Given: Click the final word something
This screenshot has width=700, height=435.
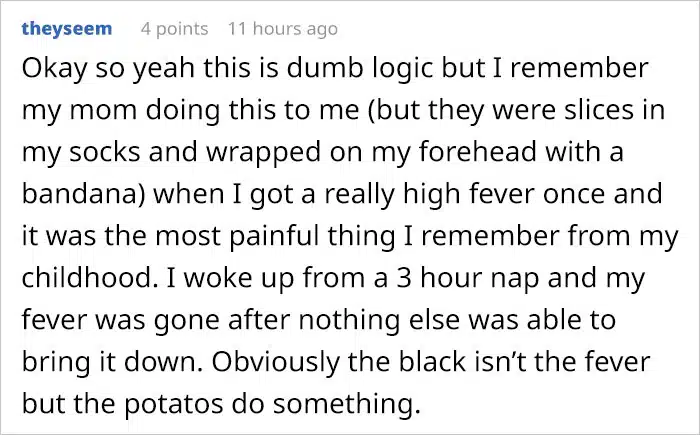Looking at the screenshot, I should [x=346, y=404].
